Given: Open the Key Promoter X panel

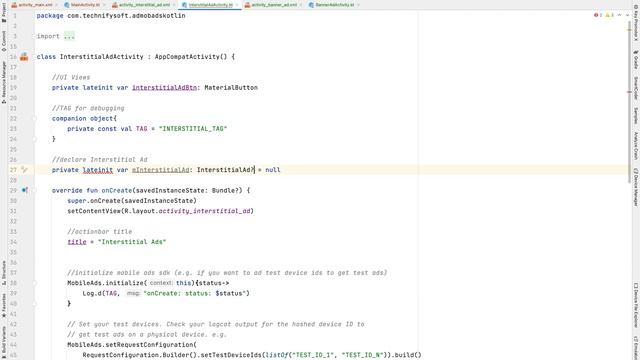Looking at the screenshot, I should (x=636, y=24).
